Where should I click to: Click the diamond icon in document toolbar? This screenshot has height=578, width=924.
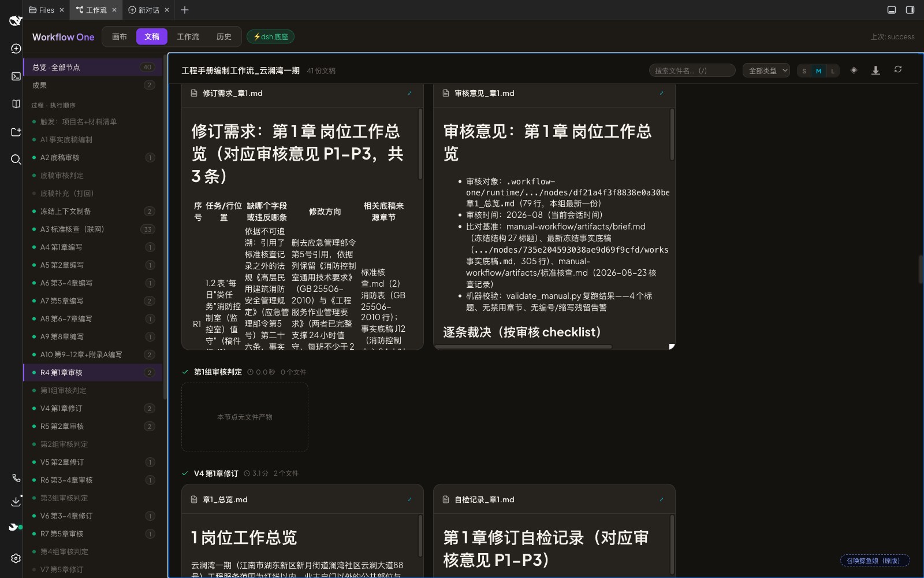click(854, 70)
